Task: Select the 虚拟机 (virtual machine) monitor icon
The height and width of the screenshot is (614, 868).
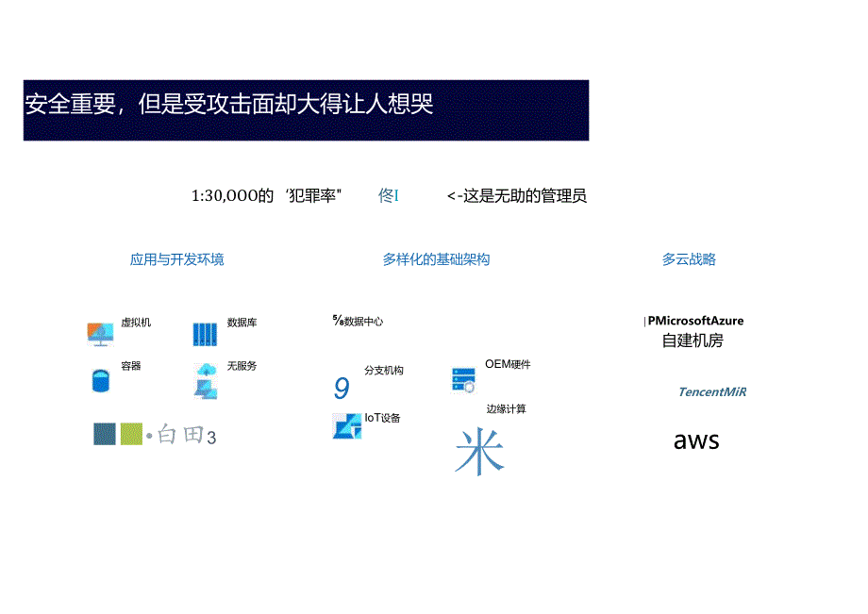Action: point(100,332)
